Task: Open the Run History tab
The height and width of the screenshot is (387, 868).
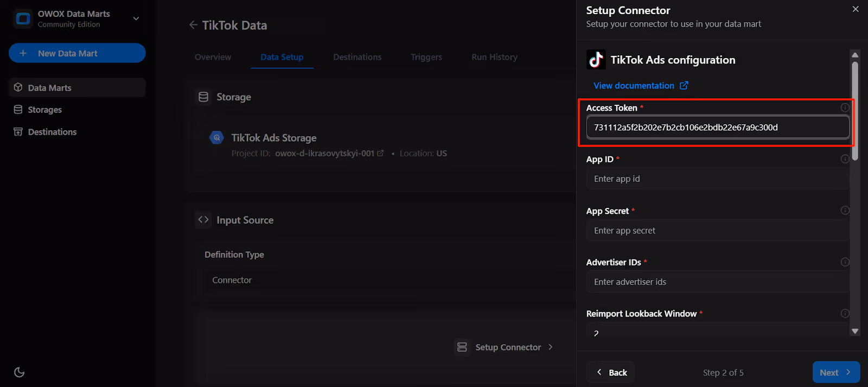Action: point(494,57)
